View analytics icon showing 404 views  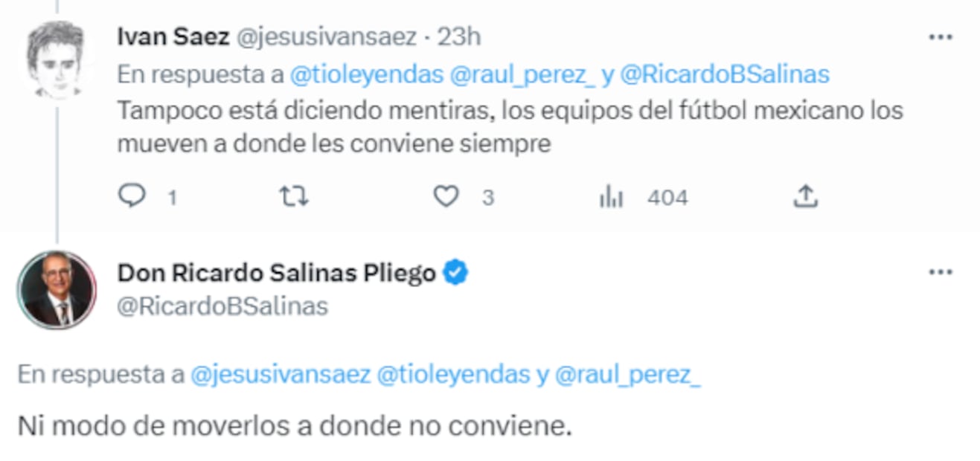[x=611, y=197]
